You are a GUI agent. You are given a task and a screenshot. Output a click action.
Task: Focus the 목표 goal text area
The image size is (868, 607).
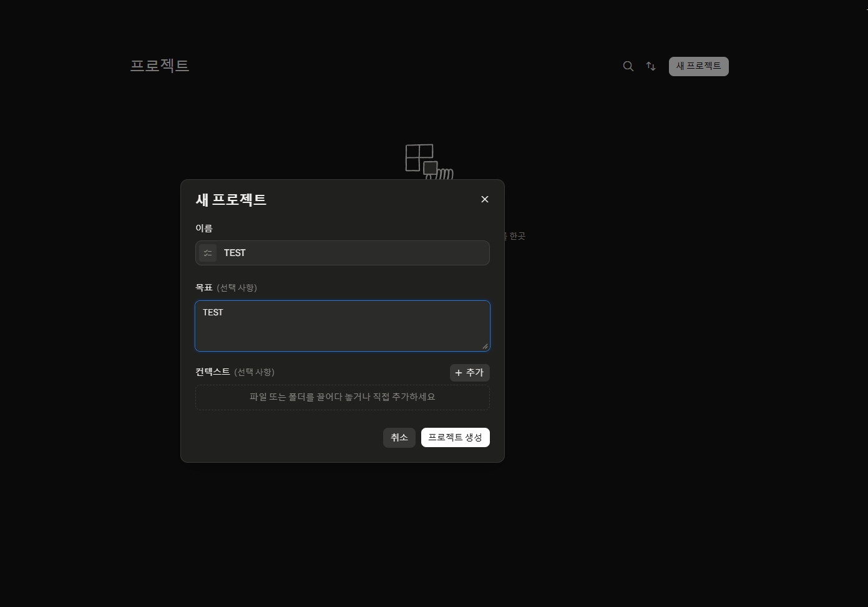click(343, 326)
